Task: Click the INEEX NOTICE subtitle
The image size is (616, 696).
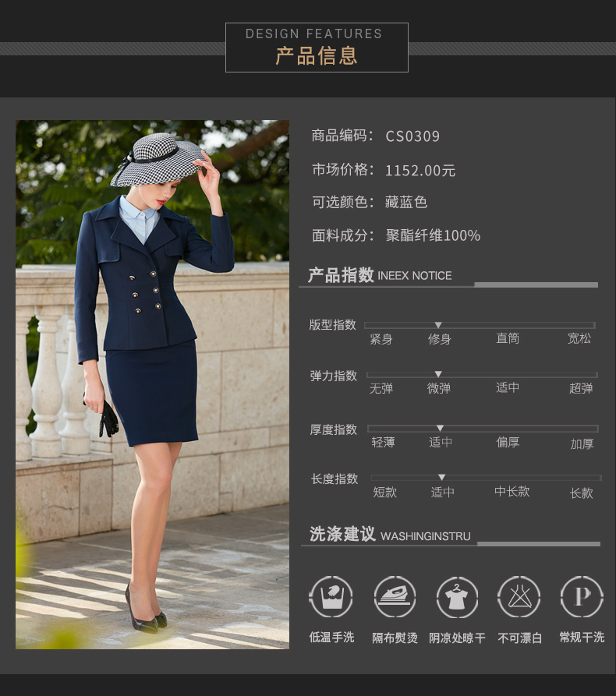Action: coord(414,276)
